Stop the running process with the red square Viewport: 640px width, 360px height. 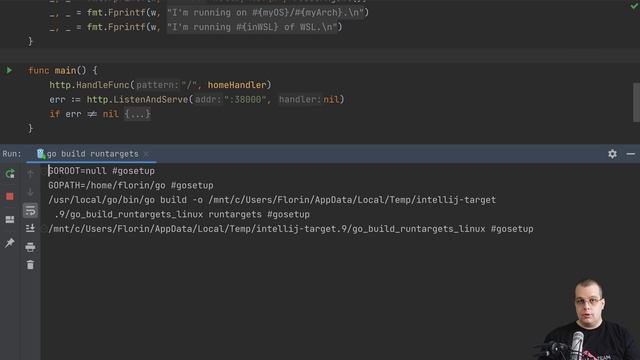(x=10, y=197)
